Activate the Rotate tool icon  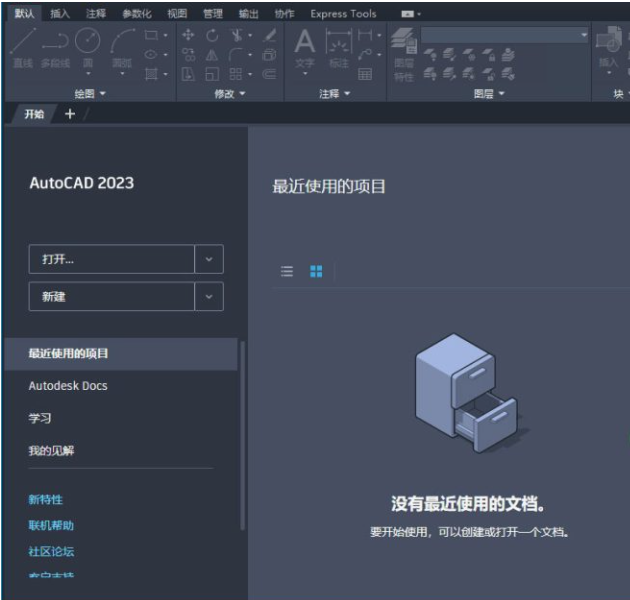[212, 35]
